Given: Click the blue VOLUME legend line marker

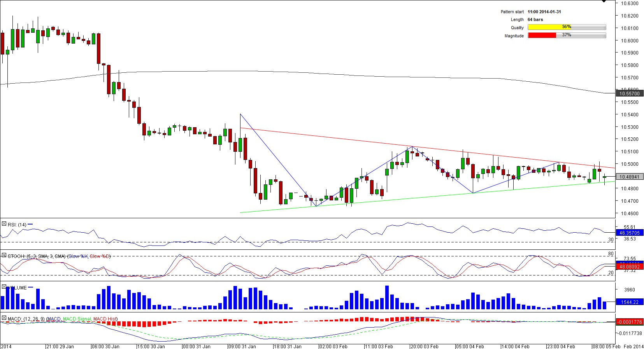Looking at the screenshot, I should coord(31,288).
